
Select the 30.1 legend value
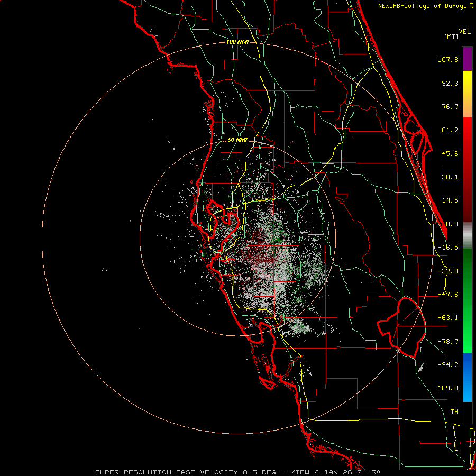[450, 177]
